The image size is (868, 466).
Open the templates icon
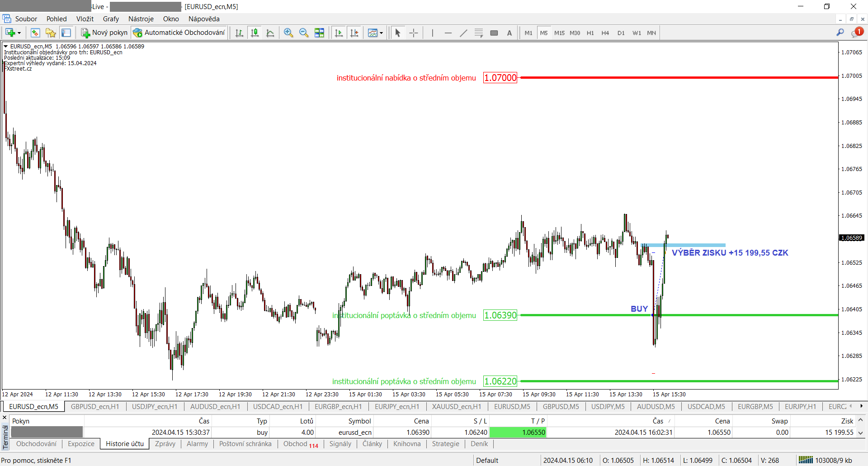(x=373, y=33)
